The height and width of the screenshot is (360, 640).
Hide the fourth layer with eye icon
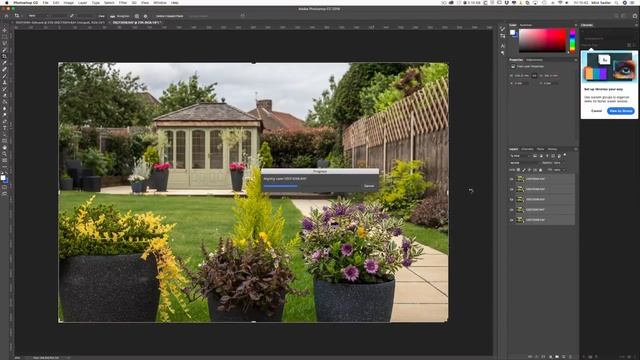point(511,209)
